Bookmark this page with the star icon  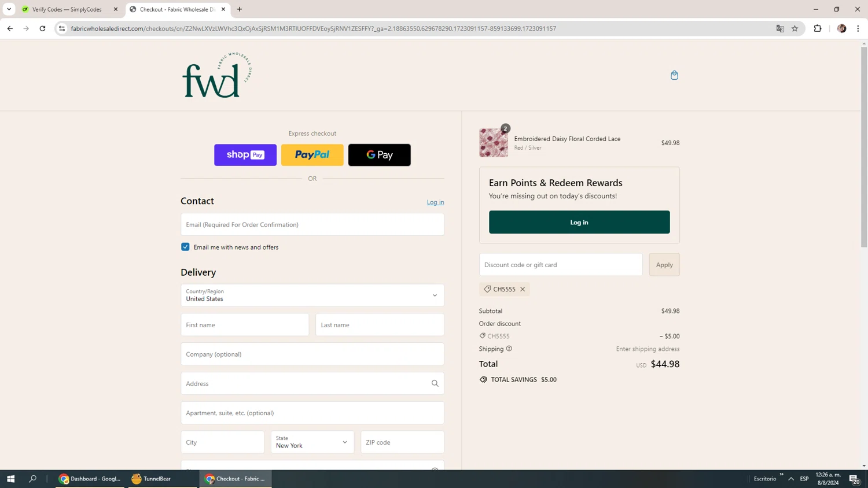[x=795, y=28]
